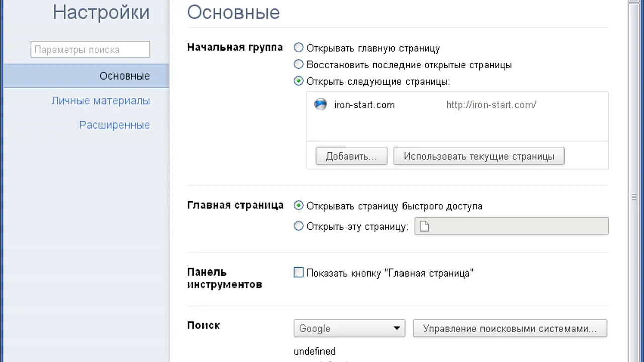644x362 pixels.
Task: Click 'Использовать текущие страницы' button
Action: (478, 156)
